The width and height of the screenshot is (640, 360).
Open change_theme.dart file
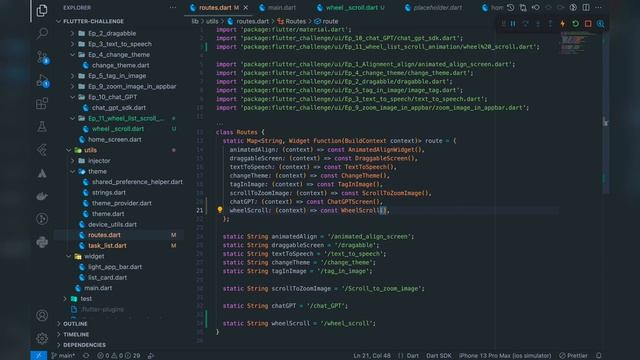(120, 65)
